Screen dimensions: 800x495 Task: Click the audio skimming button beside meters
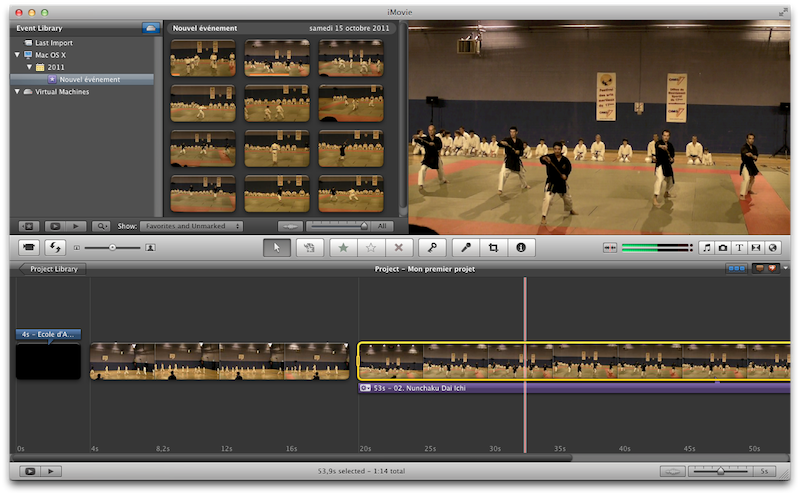610,248
